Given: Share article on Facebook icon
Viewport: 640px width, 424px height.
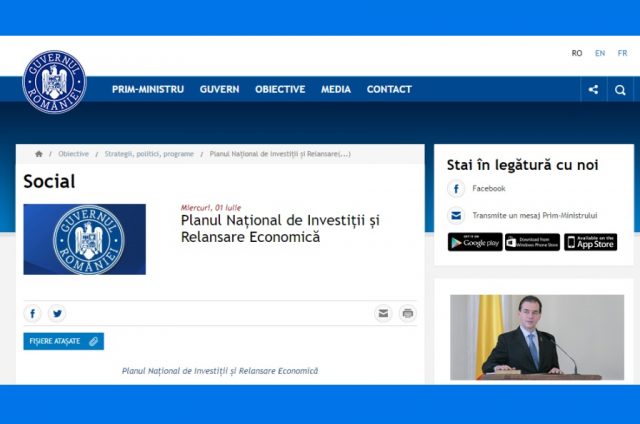Looking at the screenshot, I should click(x=32, y=313).
